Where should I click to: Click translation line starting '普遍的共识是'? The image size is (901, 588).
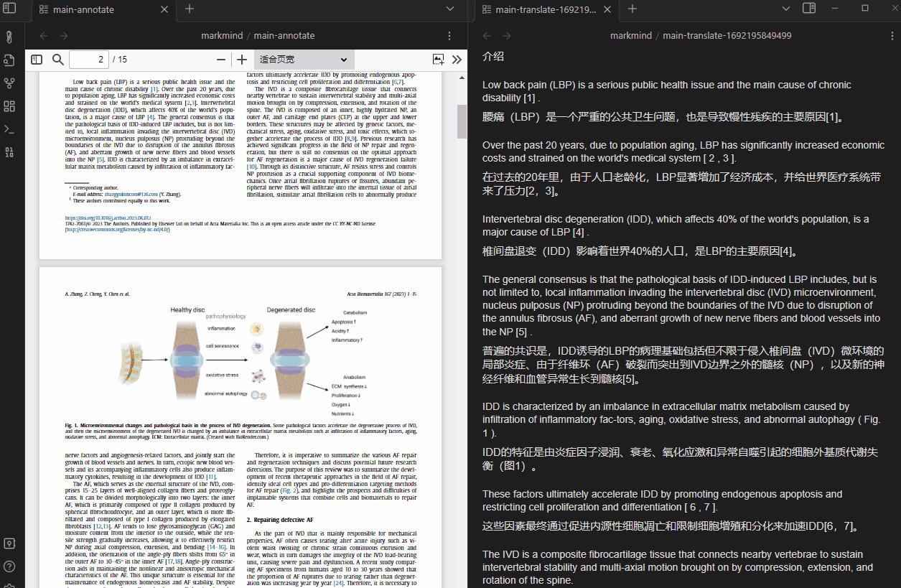(683, 365)
